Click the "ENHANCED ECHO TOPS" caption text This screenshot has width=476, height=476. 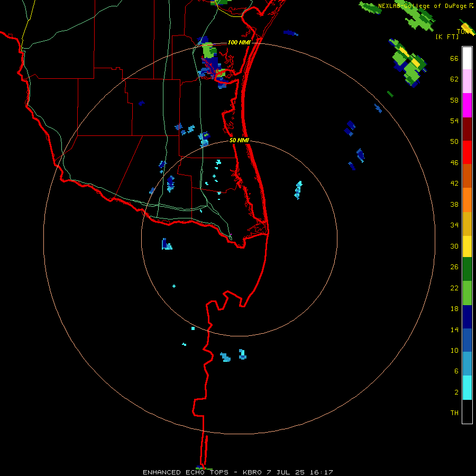coord(186,472)
